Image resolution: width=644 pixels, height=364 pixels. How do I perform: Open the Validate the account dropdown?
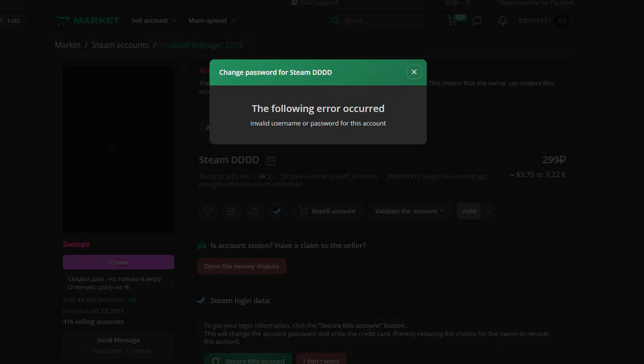tap(409, 211)
